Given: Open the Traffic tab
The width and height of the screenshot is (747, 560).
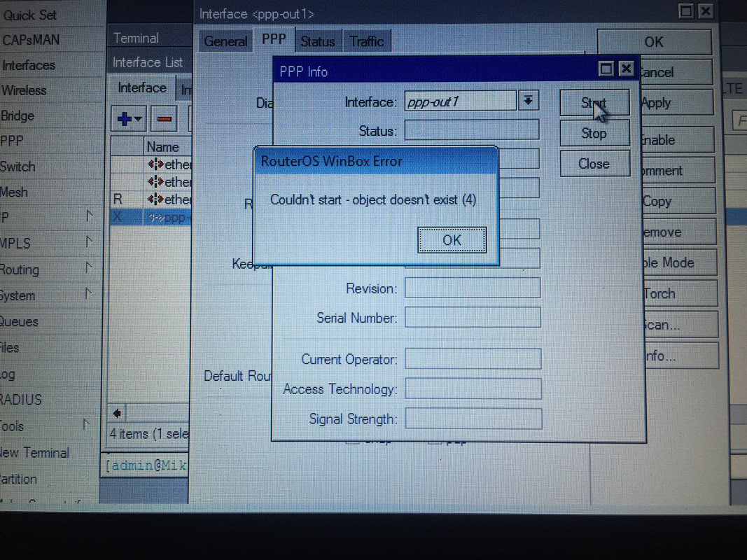Looking at the screenshot, I should (x=367, y=41).
